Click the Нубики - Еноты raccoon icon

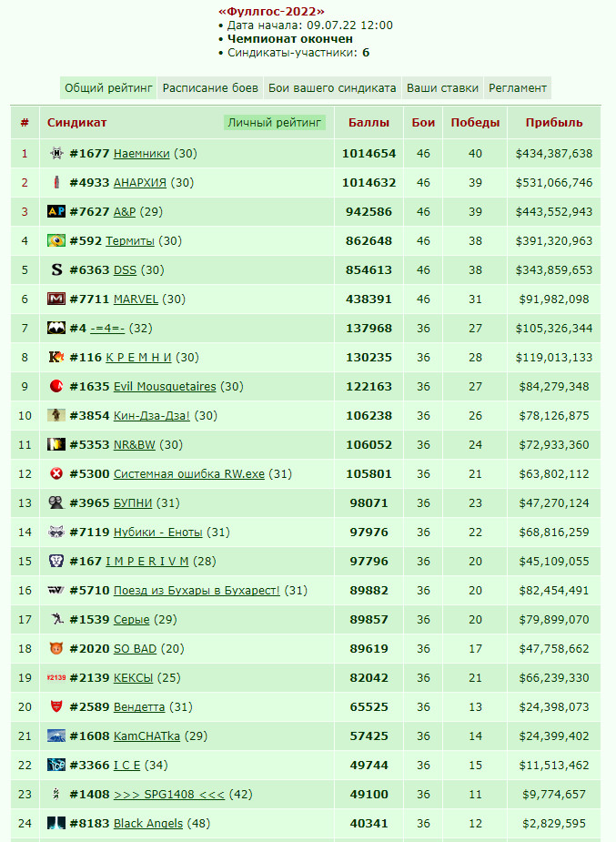coord(56,532)
